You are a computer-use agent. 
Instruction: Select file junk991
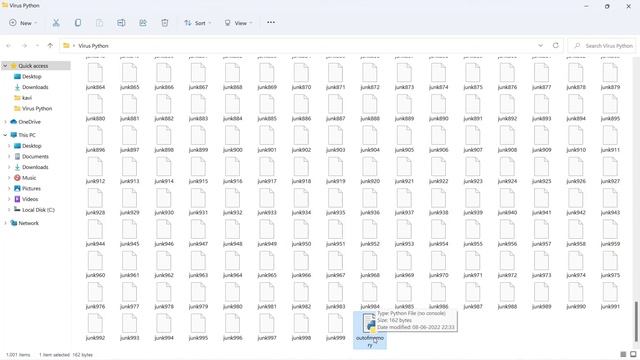[x=610, y=296]
